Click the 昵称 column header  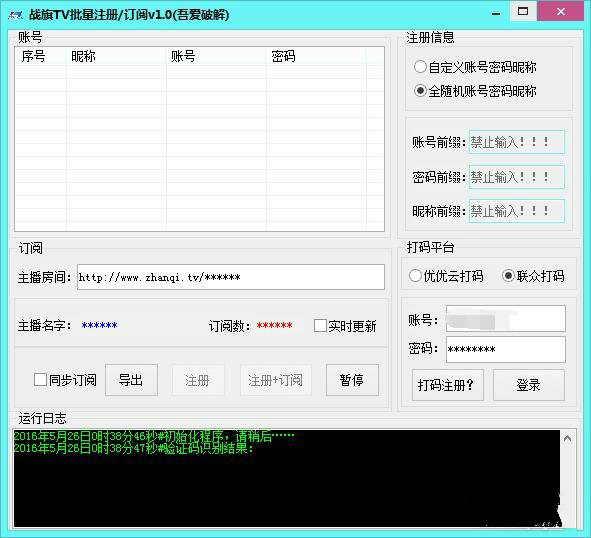point(116,56)
